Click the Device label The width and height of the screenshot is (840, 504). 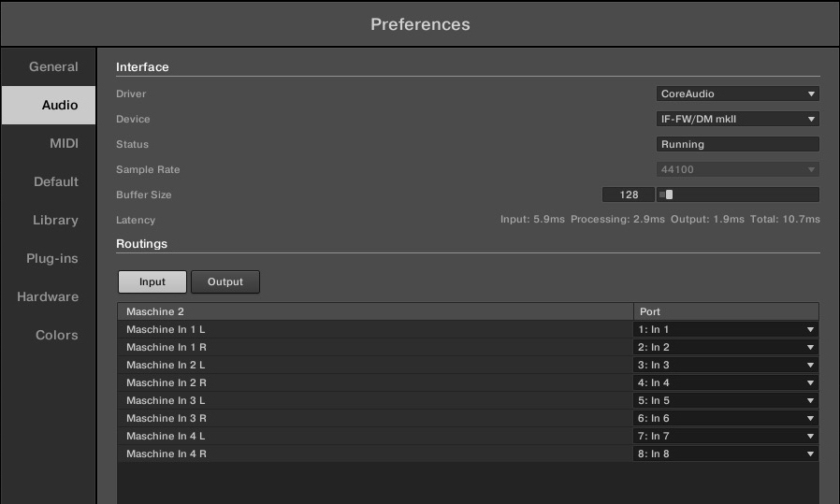(133, 119)
